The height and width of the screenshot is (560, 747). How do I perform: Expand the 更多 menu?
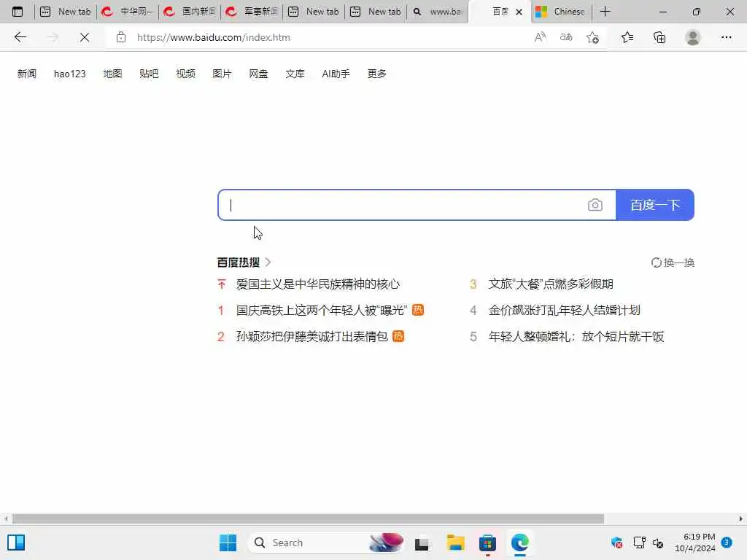click(376, 74)
